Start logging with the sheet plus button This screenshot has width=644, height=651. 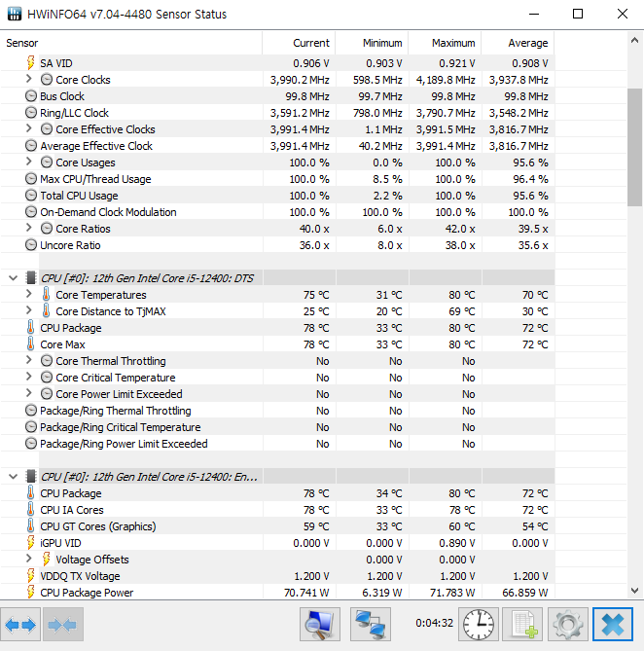click(522, 625)
